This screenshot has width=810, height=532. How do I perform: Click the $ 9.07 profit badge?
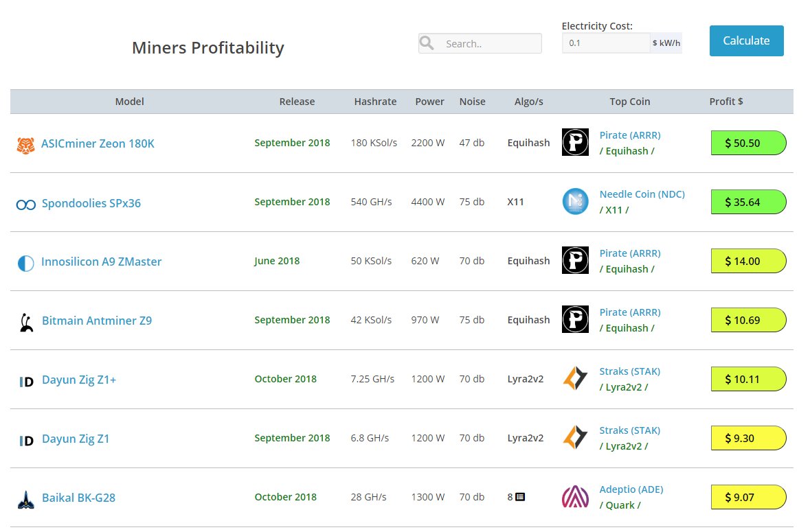pos(749,497)
